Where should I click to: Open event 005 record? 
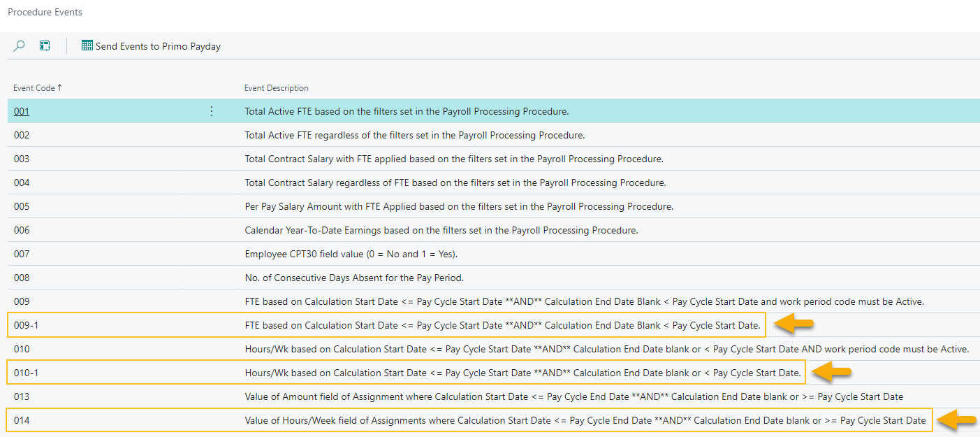pyautogui.click(x=21, y=206)
